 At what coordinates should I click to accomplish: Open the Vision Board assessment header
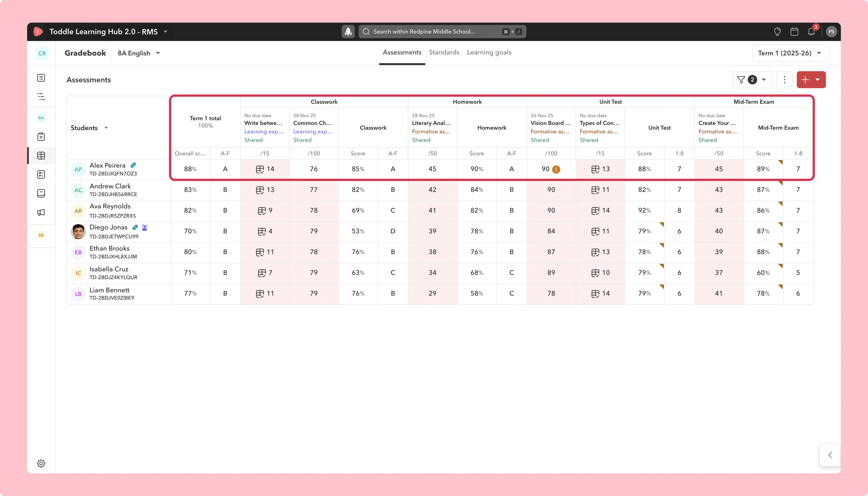tap(551, 128)
